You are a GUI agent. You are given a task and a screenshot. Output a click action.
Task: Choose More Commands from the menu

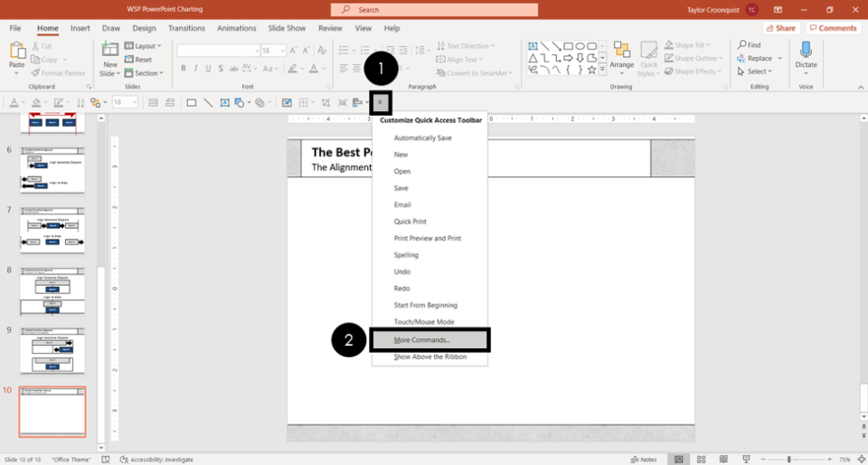tap(429, 340)
